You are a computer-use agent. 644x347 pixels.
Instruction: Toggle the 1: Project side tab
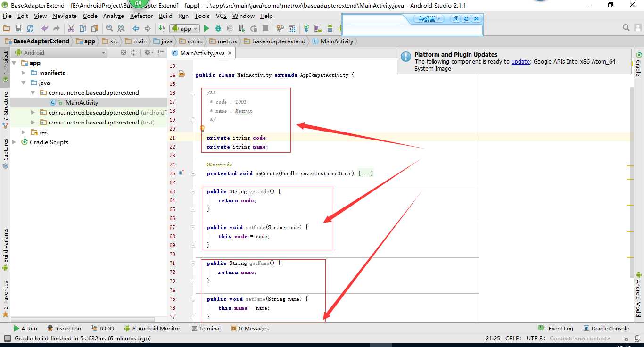tap(6, 67)
